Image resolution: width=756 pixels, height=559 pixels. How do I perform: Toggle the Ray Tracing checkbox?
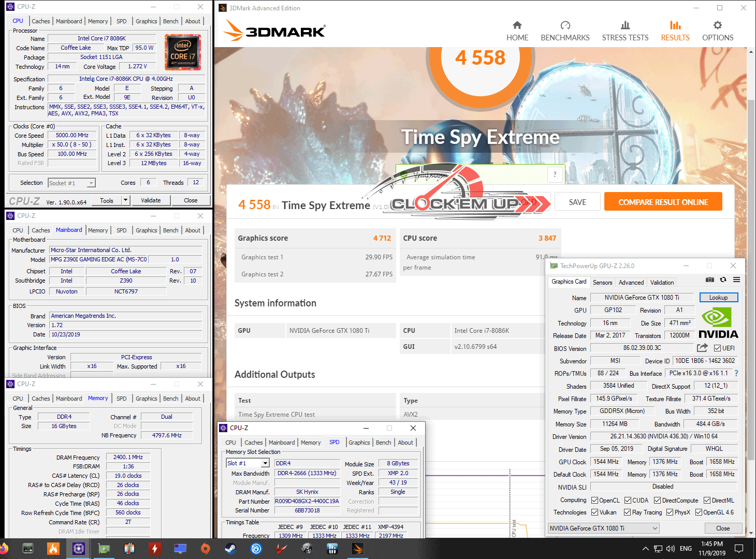[628, 512]
